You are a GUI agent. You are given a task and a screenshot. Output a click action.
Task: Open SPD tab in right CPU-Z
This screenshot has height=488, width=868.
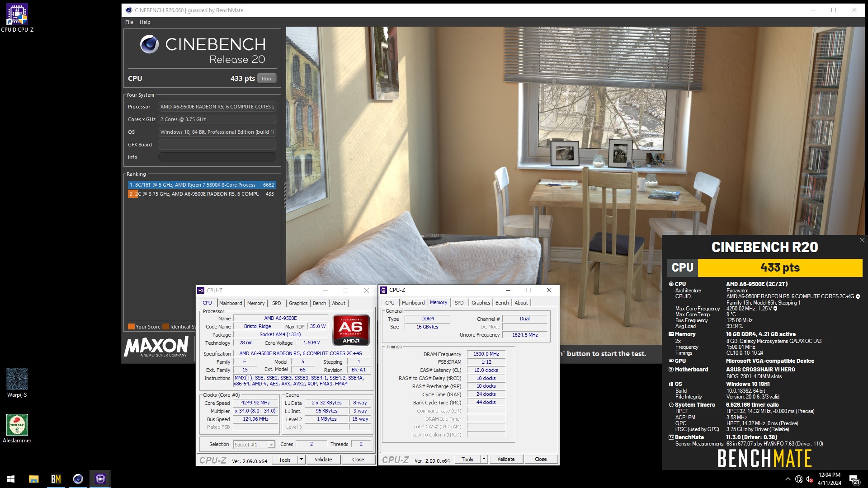tap(459, 303)
